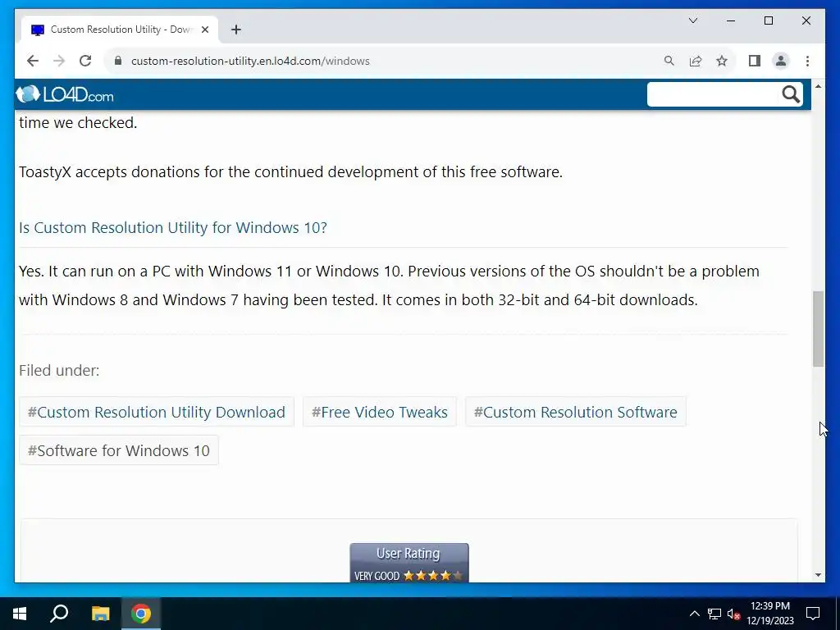Close the Custom Resolution Utility tab
Viewport: 840px width, 630px height.
click(x=204, y=30)
